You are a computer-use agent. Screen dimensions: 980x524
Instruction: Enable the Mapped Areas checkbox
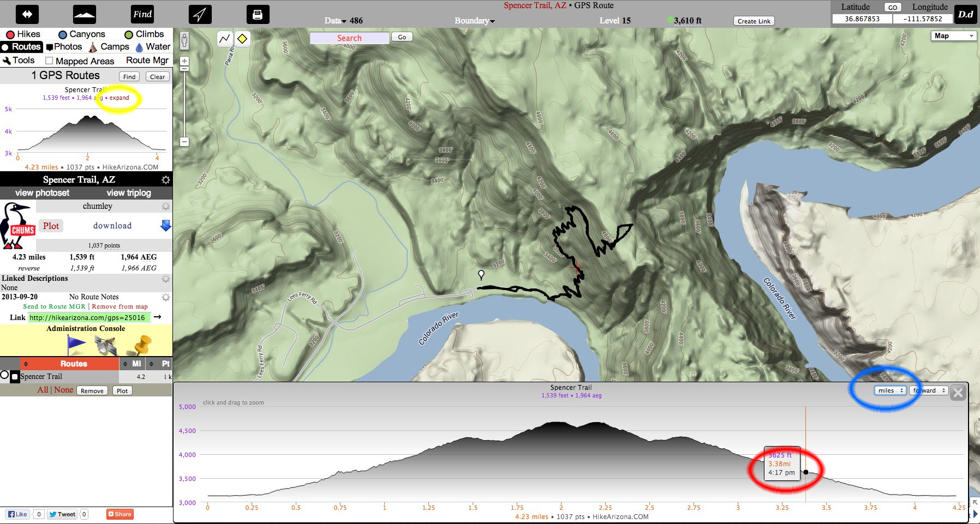pos(49,61)
